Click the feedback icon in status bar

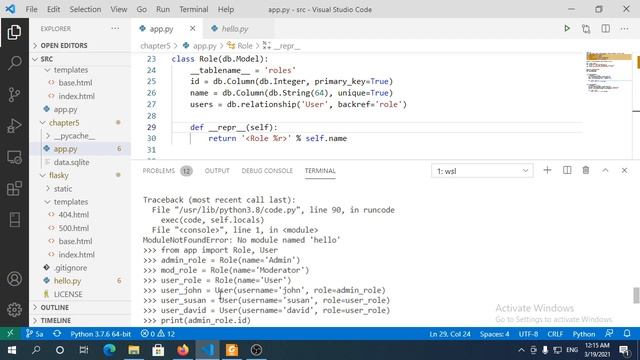(x=609, y=333)
